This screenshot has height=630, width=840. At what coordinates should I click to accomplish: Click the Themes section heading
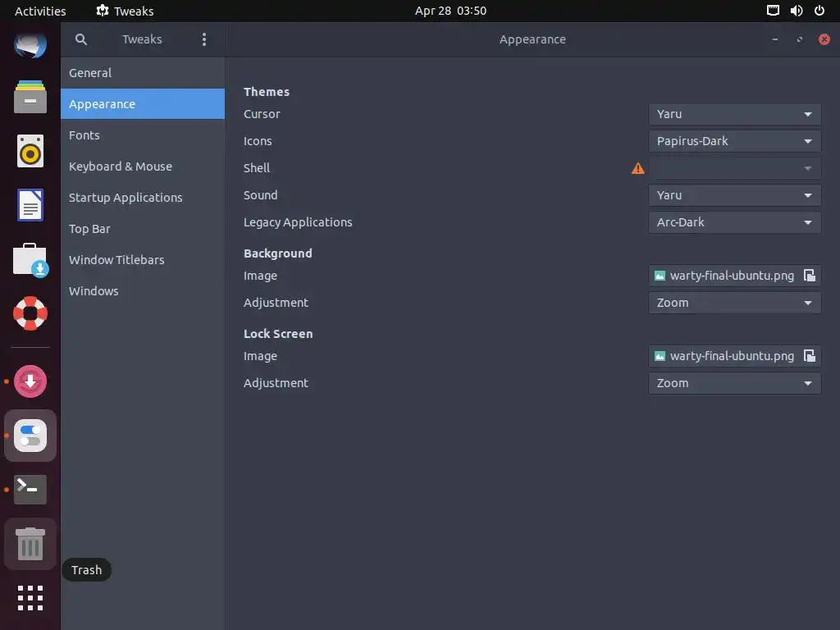(x=267, y=92)
